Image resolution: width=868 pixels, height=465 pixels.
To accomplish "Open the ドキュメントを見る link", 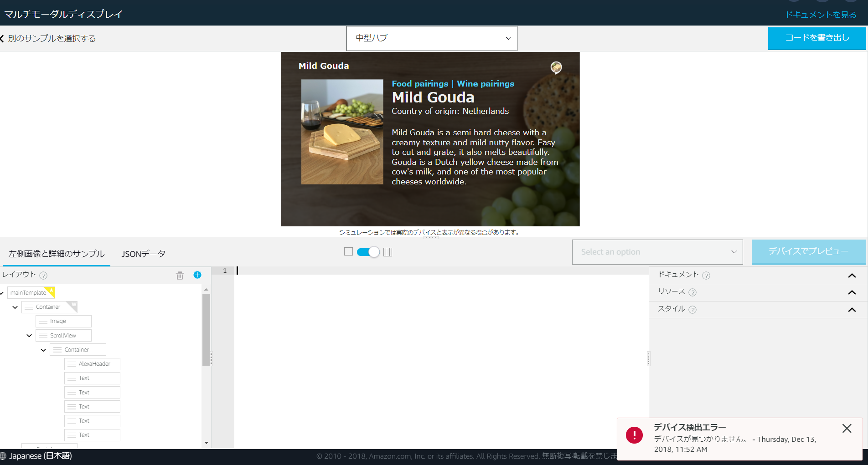I will (x=821, y=15).
